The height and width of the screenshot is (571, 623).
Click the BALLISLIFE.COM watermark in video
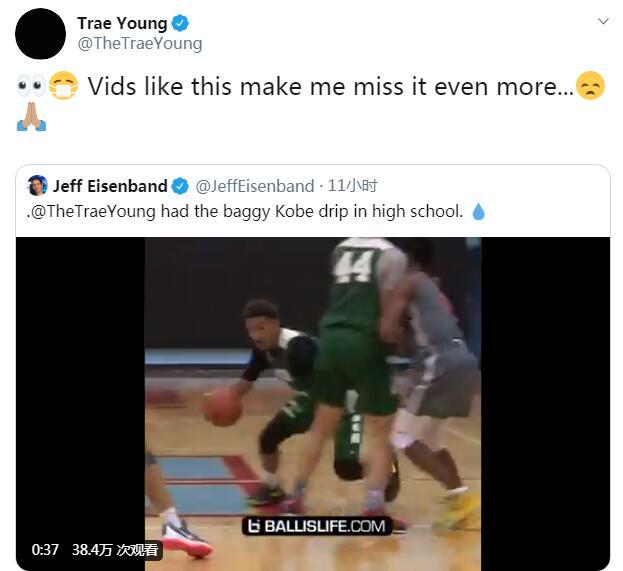tap(317, 526)
